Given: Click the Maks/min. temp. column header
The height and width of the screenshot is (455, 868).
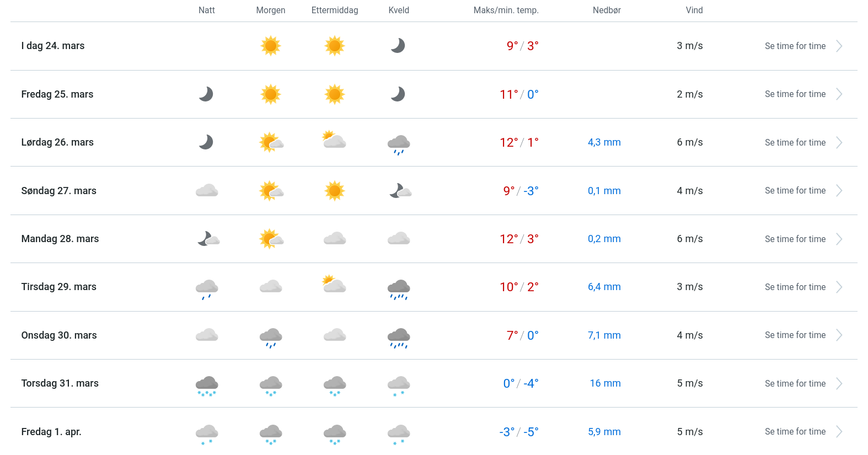Looking at the screenshot, I should [x=506, y=10].
